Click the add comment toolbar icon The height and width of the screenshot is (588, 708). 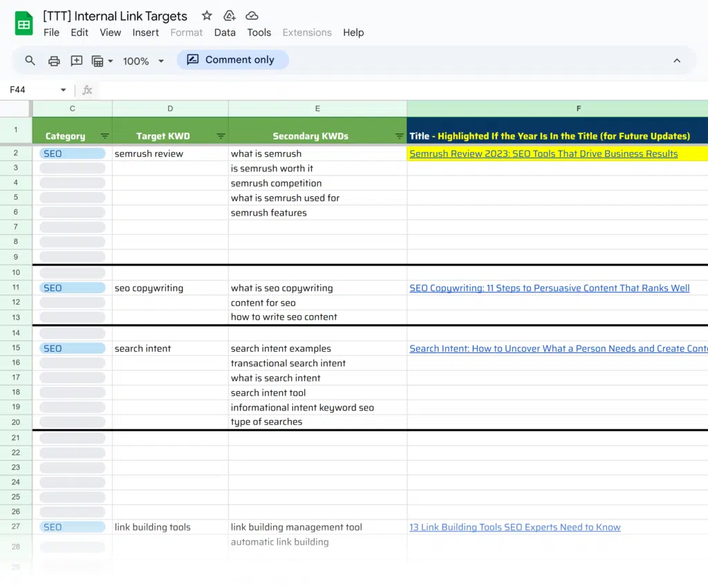pyautogui.click(x=76, y=61)
